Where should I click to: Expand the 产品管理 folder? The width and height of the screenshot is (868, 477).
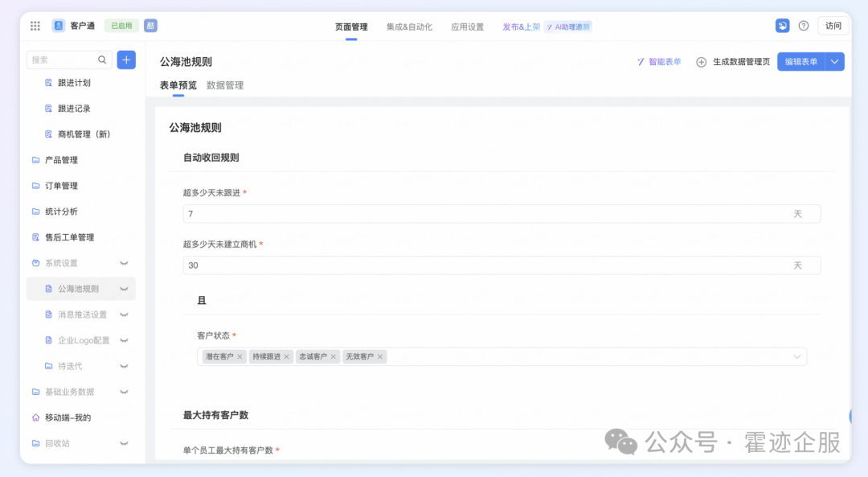pos(61,160)
